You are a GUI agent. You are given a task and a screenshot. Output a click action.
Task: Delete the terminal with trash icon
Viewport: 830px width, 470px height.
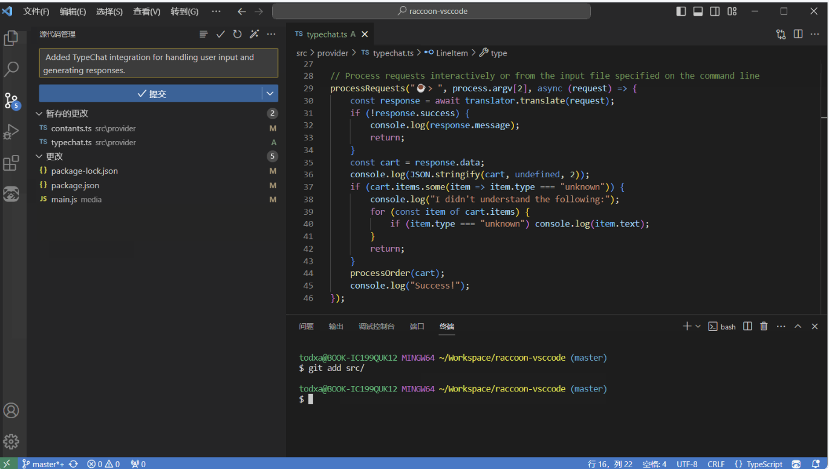coord(764,326)
